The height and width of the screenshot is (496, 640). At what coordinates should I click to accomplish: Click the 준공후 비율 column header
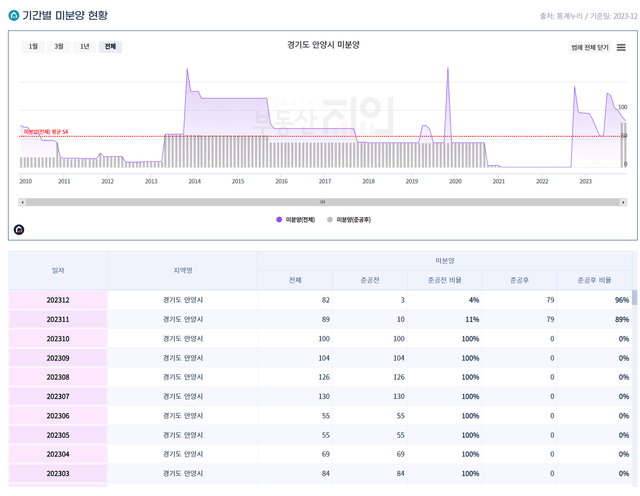(x=594, y=280)
